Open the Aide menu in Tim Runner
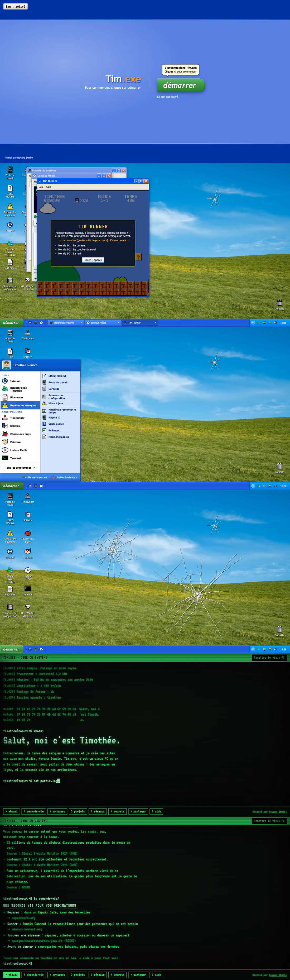This screenshot has height=980, width=290. (x=48, y=187)
